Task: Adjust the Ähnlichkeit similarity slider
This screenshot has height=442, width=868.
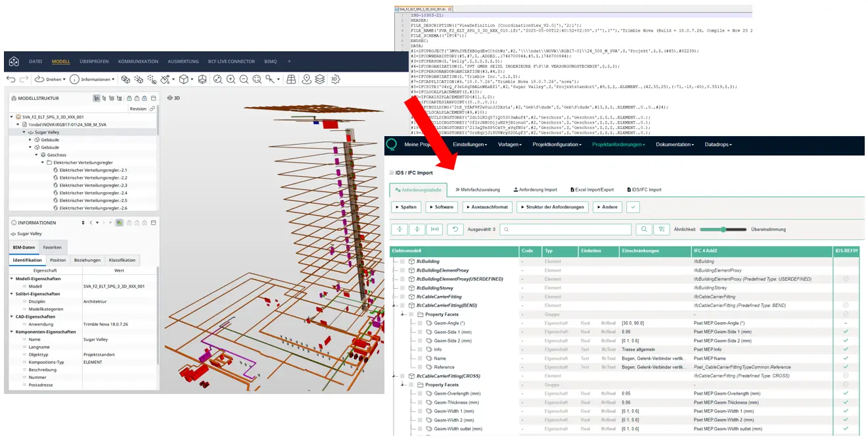Action: (723, 230)
